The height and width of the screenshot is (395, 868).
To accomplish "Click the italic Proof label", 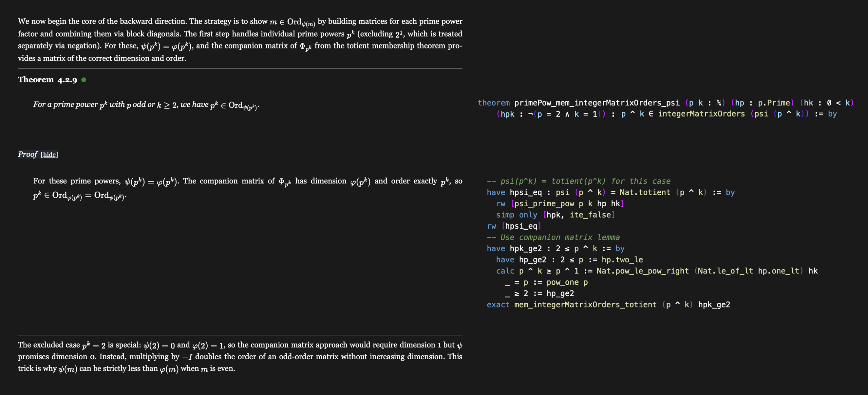I will [27, 154].
